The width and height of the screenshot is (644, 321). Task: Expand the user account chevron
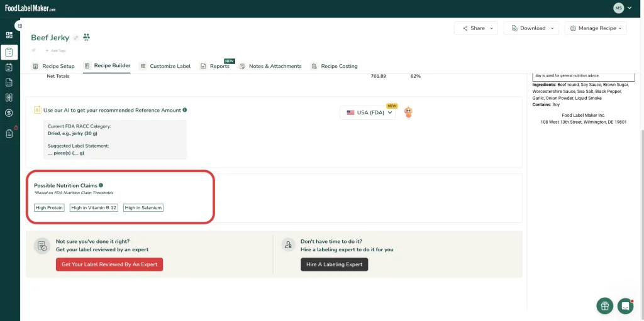pyautogui.click(x=630, y=8)
